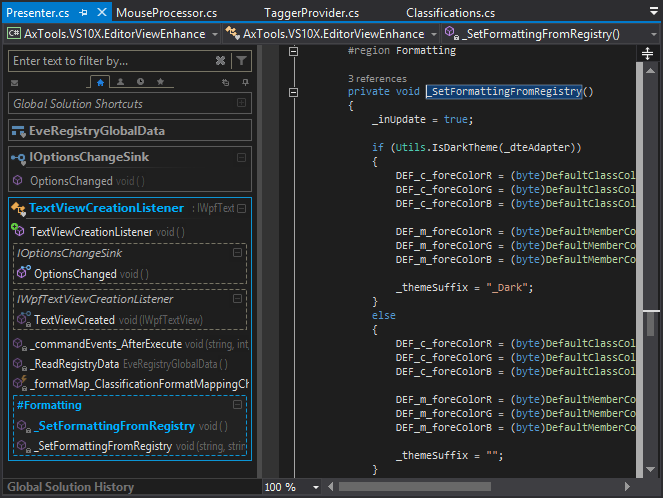
Task: Select highlighted _SetFormattingFromRegistry void() entry
Action: click(130, 426)
